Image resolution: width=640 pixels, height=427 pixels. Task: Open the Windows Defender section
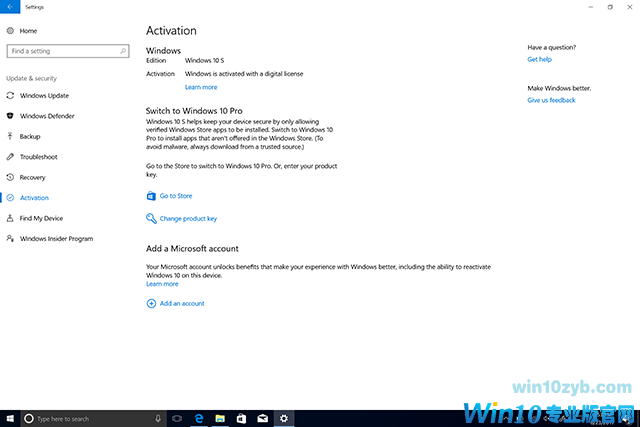coord(47,116)
